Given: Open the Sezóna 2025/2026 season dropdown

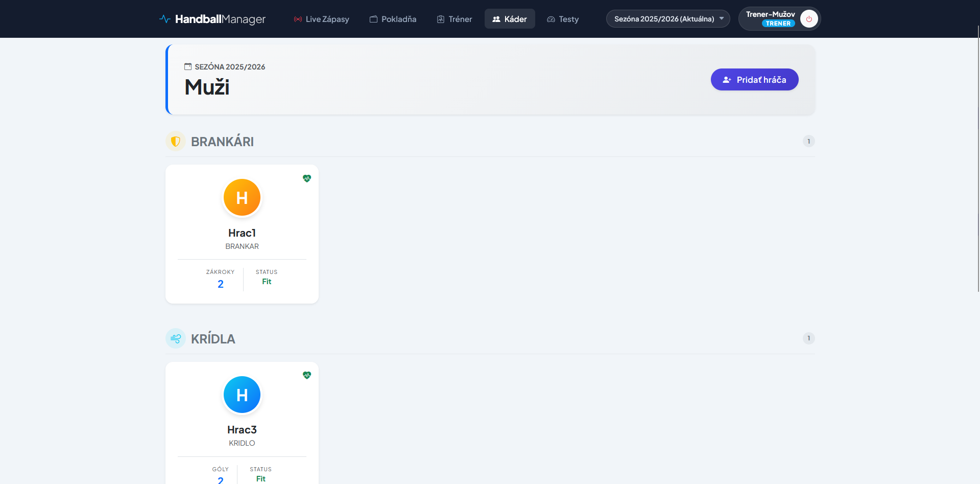Looking at the screenshot, I should tap(667, 19).
